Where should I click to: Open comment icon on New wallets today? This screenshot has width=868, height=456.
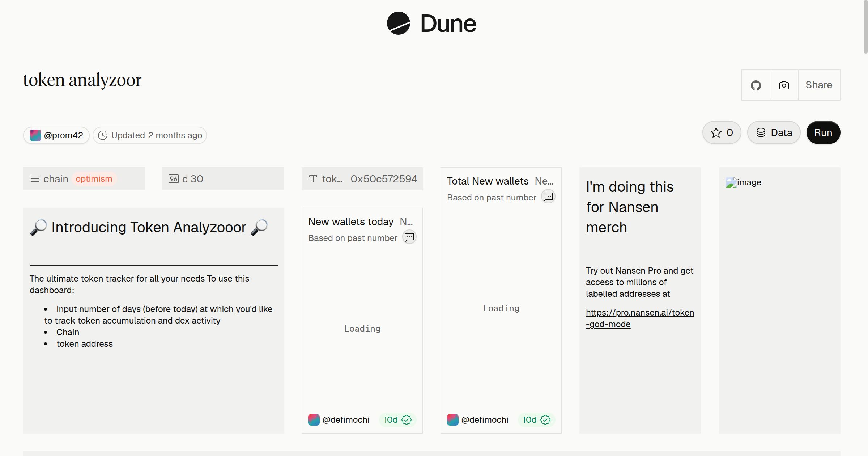(x=409, y=237)
